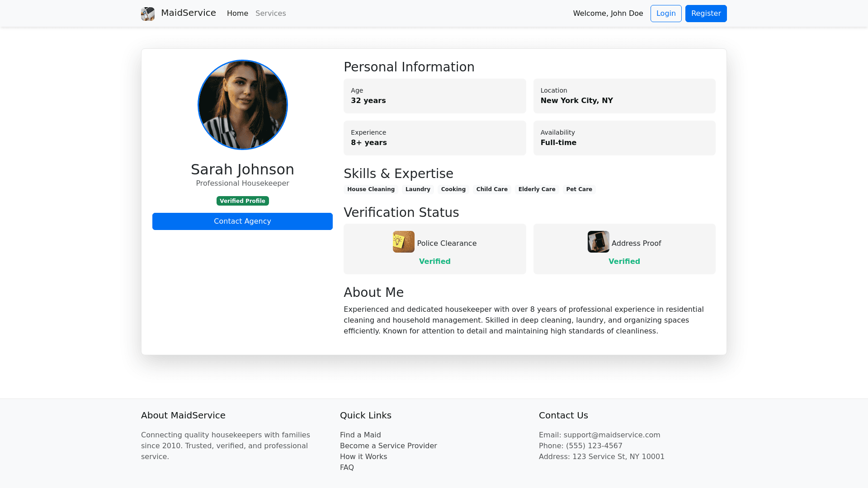This screenshot has height=488, width=868.
Task: Click the support email address
Action: (x=612, y=435)
